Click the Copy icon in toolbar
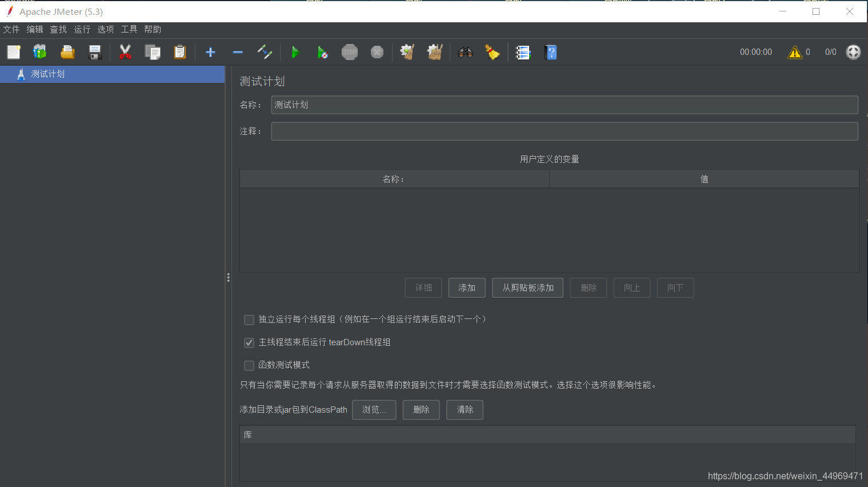This screenshot has height=487, width=868. pos(153,52)
